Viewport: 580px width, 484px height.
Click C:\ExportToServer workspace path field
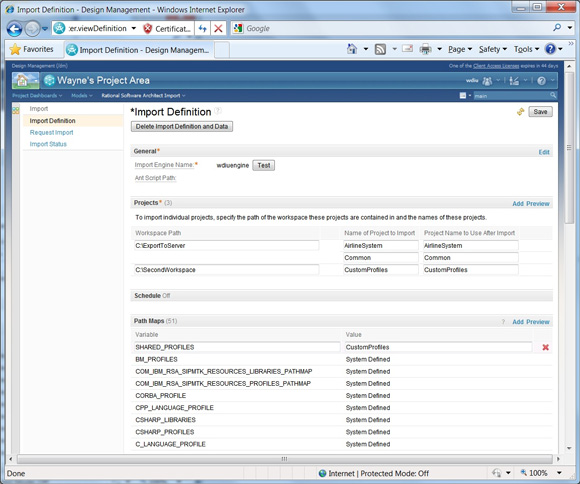coord(226,246)
